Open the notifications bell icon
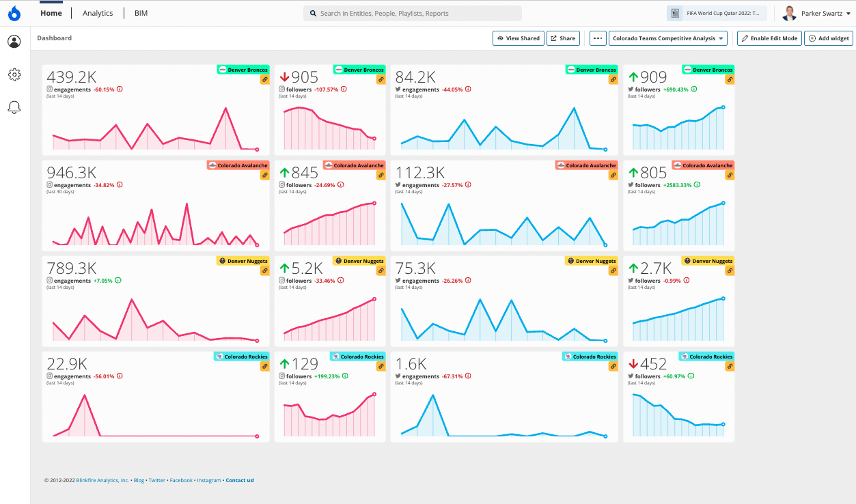 pyautogui.click(x=14, y=107)
